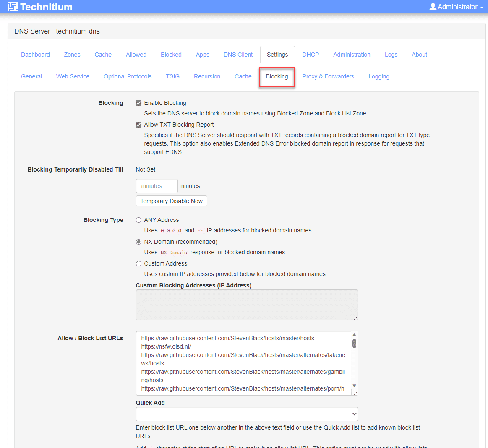Click the 'Not Set' blocking status text
Image resolution: width=488 pixels, height=448 pixels.
coord(145,169)
